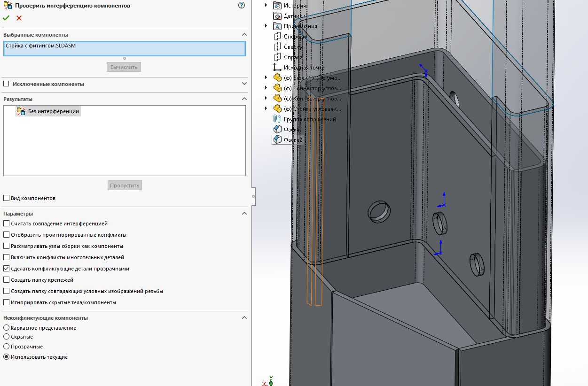Expand the История tree node

coord(266,6)
